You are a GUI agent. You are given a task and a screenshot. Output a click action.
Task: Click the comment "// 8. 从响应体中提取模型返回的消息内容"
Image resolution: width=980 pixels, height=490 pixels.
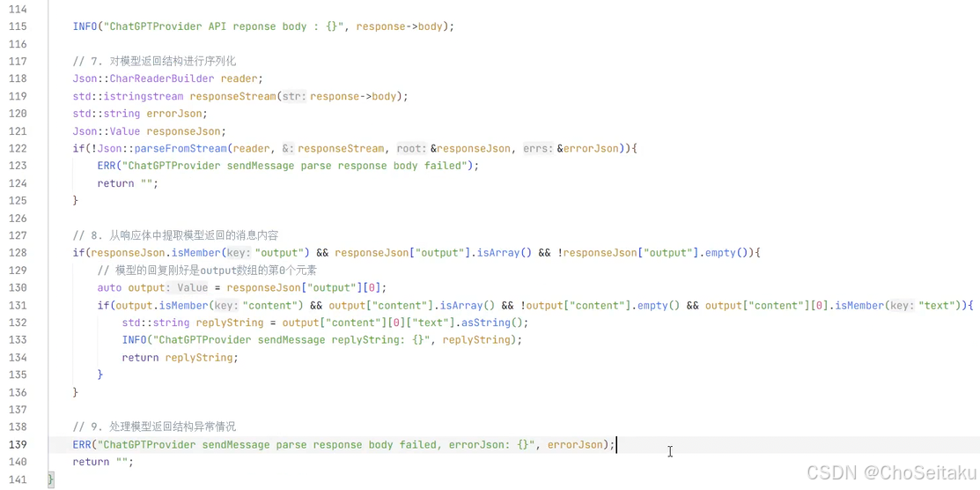tap(175, 236)
